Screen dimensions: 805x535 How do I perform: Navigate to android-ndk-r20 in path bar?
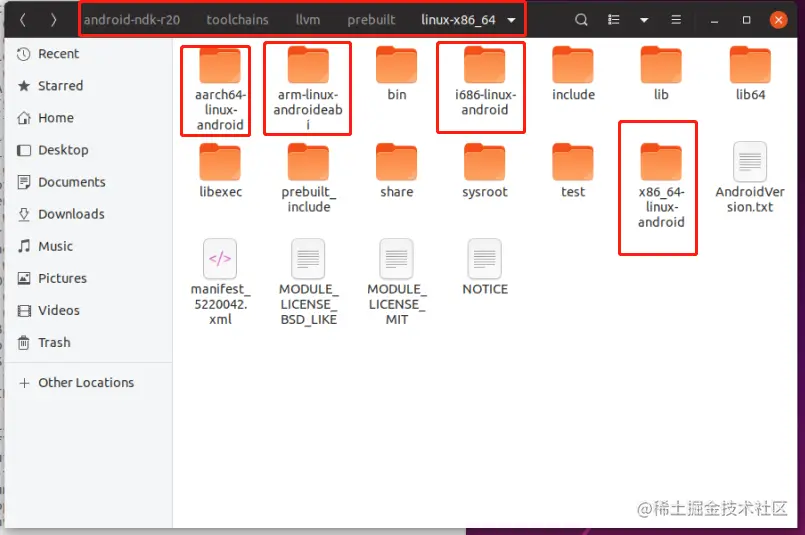[x=132, y=20]
